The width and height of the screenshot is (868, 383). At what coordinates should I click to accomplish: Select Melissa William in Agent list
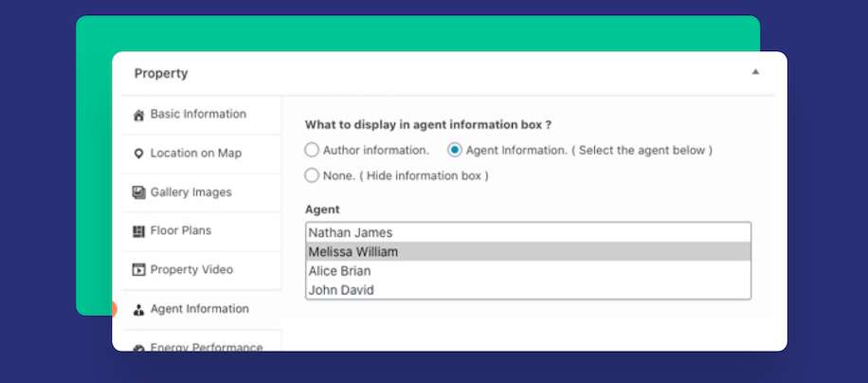[x=353, y=252]
